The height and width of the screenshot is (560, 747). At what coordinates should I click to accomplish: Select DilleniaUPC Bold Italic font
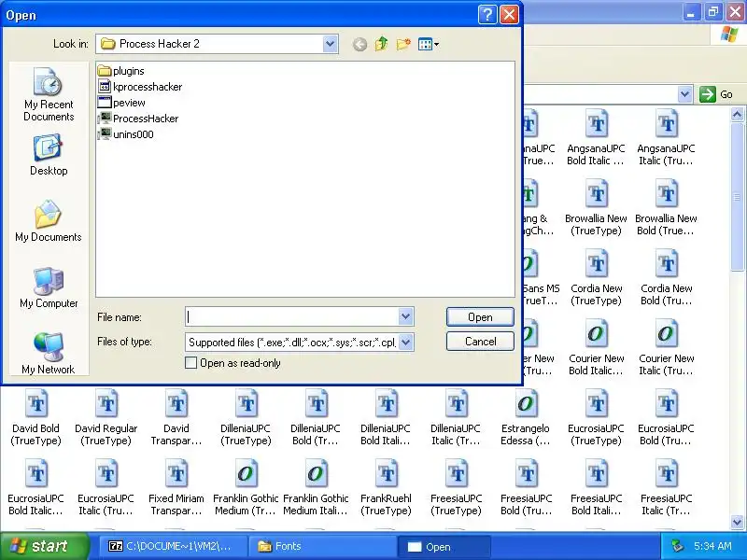[386, 417]
